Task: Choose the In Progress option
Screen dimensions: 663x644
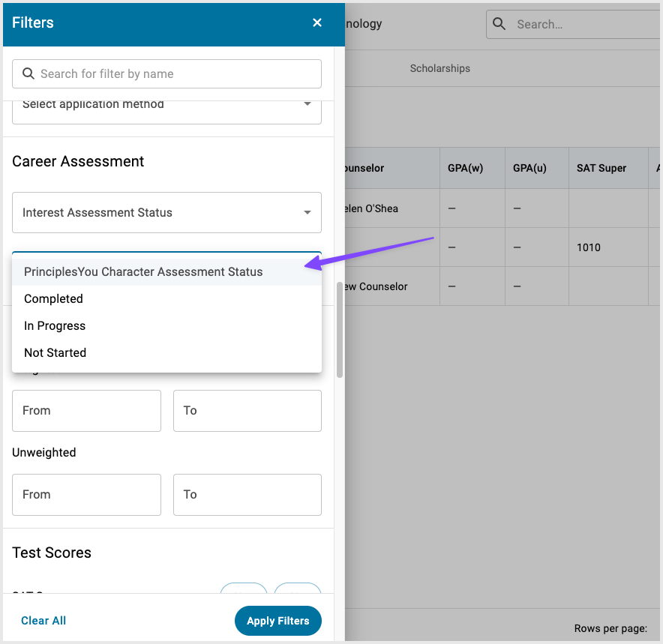Action: (x=166, y=326)
